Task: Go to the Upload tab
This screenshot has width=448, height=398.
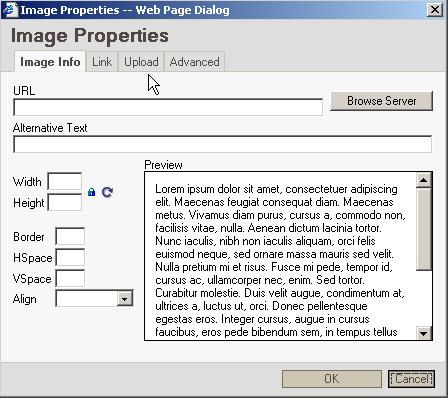Action: [x=141, y=62]
